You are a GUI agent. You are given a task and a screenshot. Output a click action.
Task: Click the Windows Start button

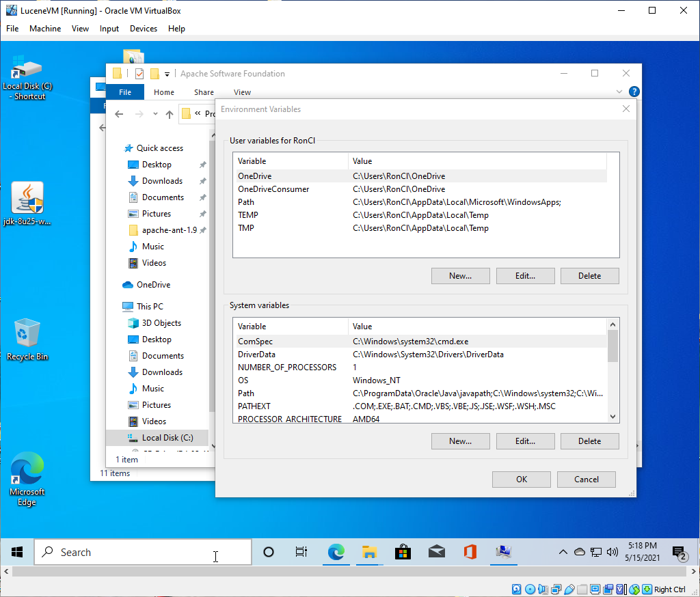17,552
